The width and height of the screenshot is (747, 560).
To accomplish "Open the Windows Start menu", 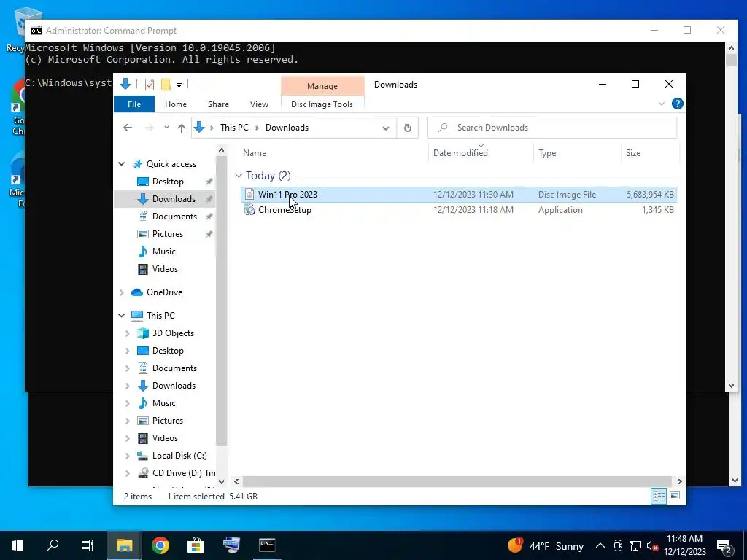I will 18,545.
